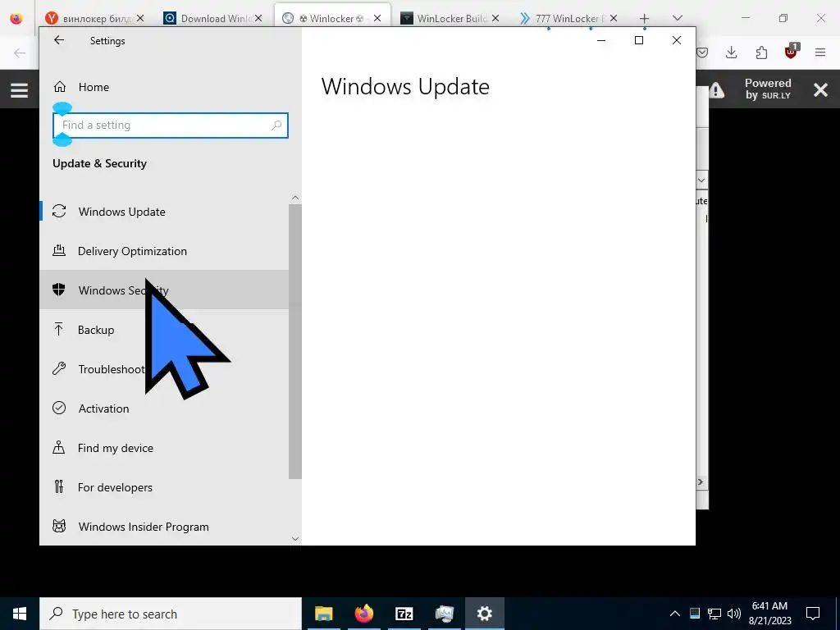This screenshot has height=630, width=840.
Task: Click sidebar scrollbar up arrow
Action: tap(295, 198)
